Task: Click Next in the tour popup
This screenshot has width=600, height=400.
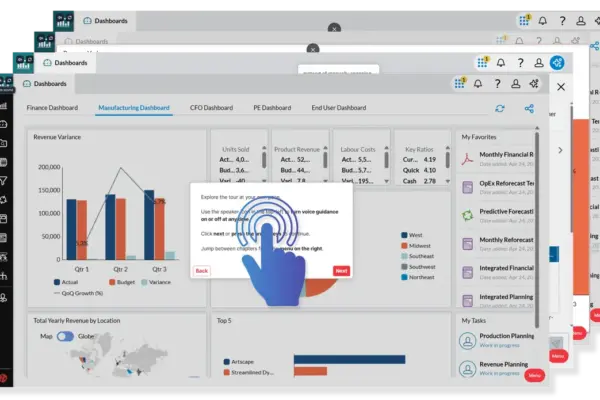Action: [341, 271]
